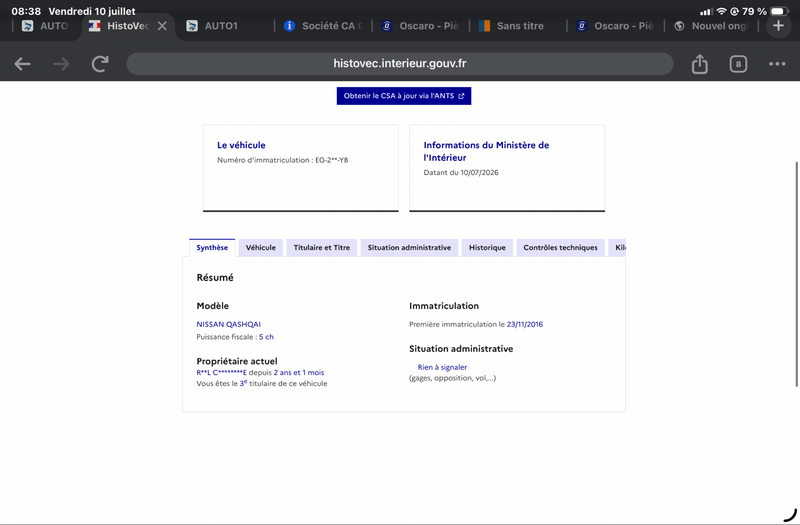Reload the page with the refresh icon
The width and height of the screenshot is (800, 525).
click(x=100, y=64)
